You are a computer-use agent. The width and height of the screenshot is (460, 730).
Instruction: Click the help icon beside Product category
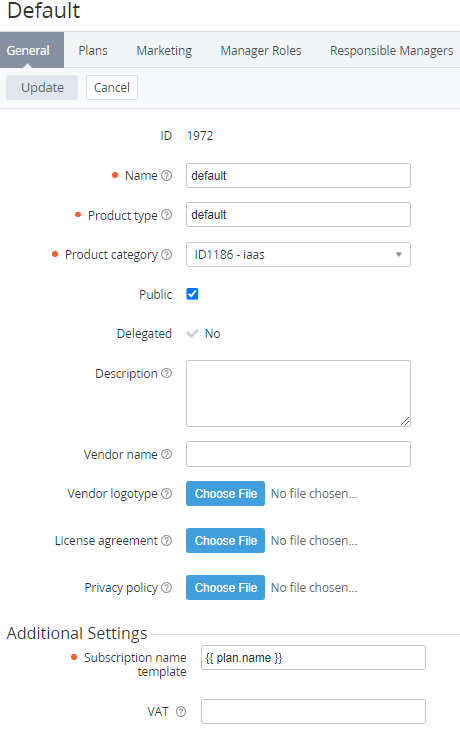click(x=167, y=254)
